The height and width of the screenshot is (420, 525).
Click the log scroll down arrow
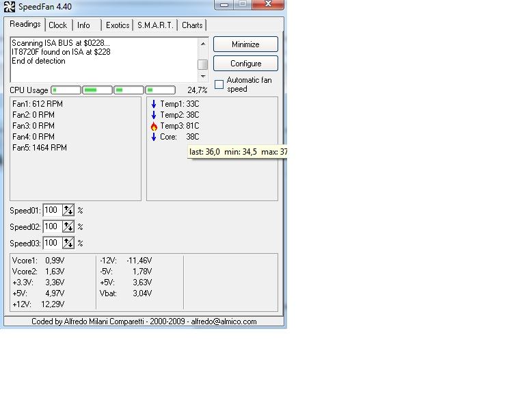[203, 77]
